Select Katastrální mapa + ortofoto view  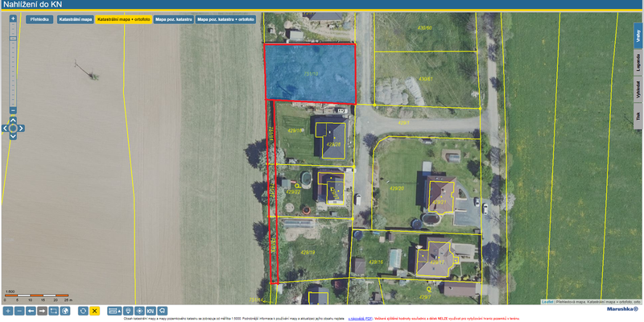pos(124,19)
